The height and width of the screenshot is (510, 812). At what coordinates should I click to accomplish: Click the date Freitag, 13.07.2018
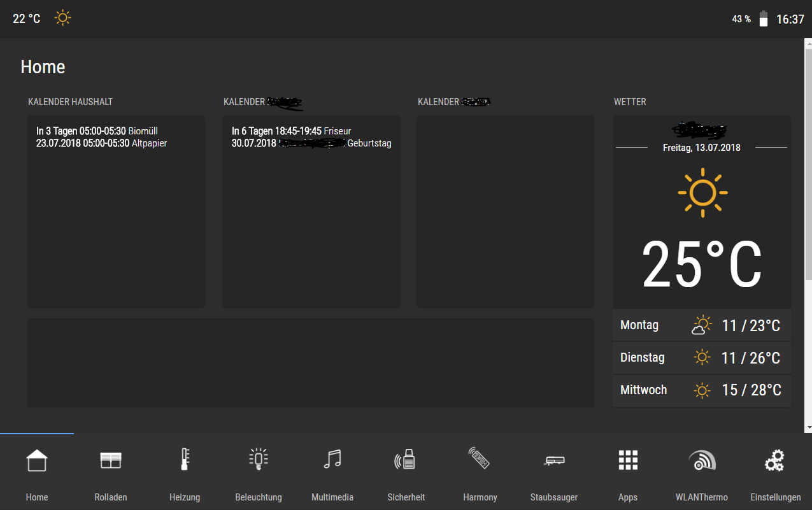tap(702, 147)
